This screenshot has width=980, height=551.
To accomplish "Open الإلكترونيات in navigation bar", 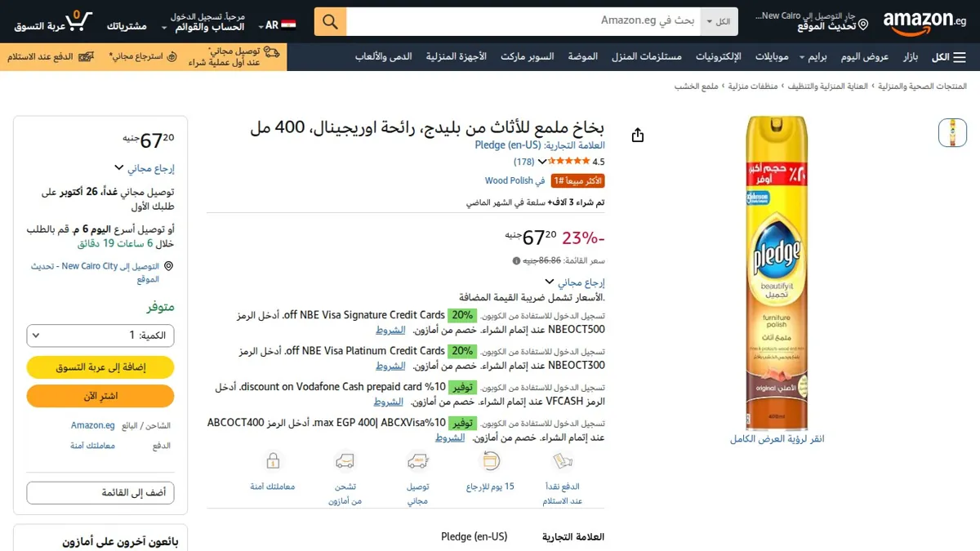I will point(719,57).
